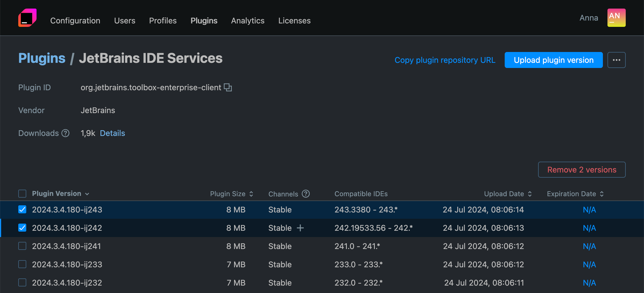The image size is (644, 293).
Task: Open the Channels help tooltip icon
Action: pyautogui.click(x=306, y=194)
